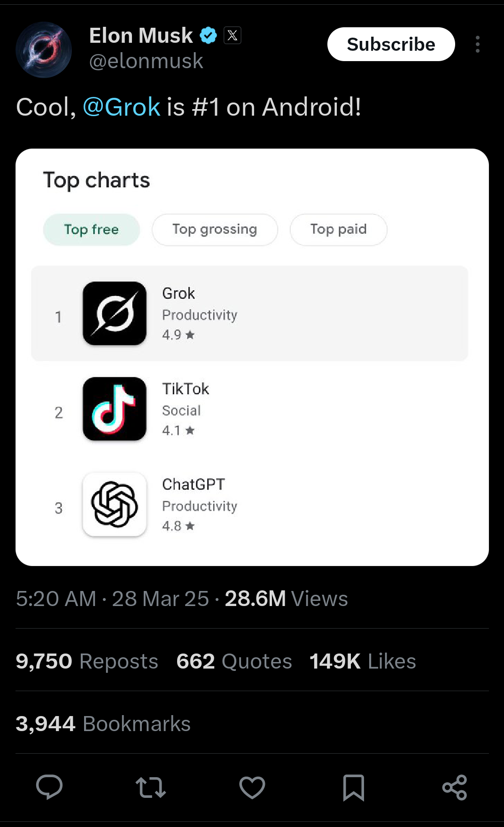Switch to the Top paid tab

[x=338, y=229]
